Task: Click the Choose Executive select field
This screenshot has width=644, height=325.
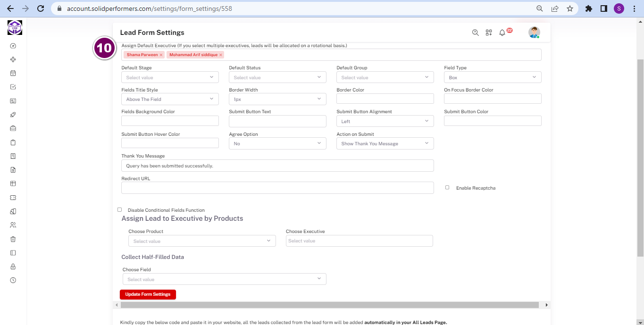Action: point(359,241)
